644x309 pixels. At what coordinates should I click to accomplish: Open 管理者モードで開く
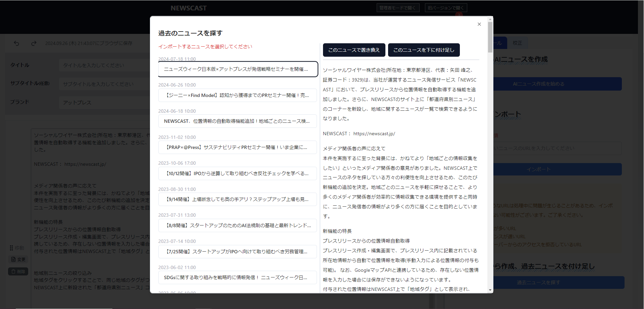pos(398,7)
